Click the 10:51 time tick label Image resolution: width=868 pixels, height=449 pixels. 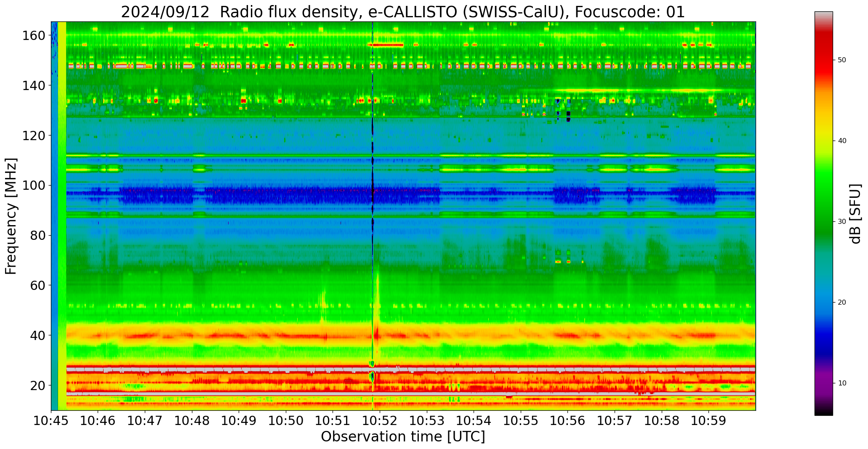333,420
